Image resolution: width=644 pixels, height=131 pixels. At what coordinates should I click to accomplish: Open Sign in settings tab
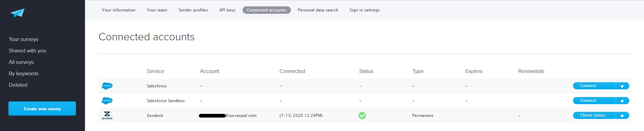[364, 10]
